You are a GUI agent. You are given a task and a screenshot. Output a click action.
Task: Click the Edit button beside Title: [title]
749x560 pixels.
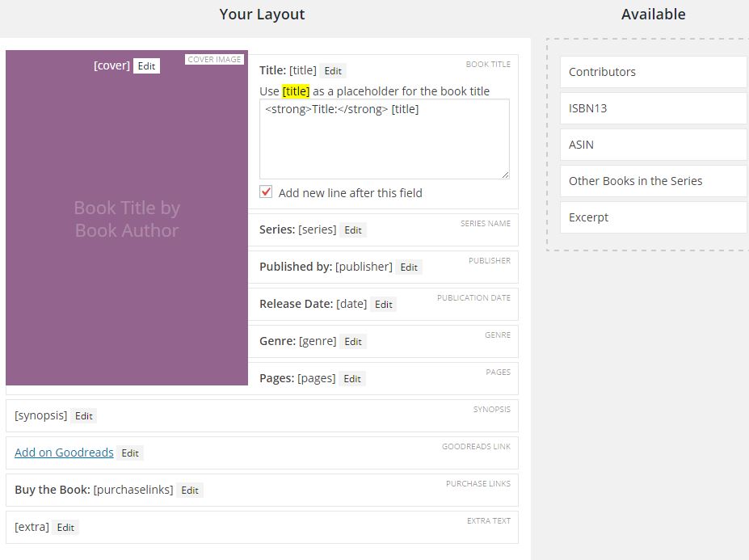333,71
